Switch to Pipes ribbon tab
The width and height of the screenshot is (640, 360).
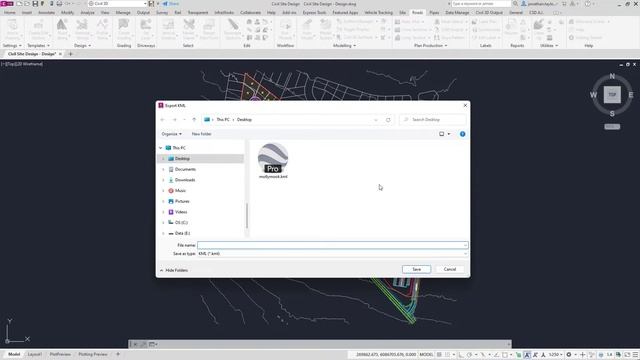(434, 13)
